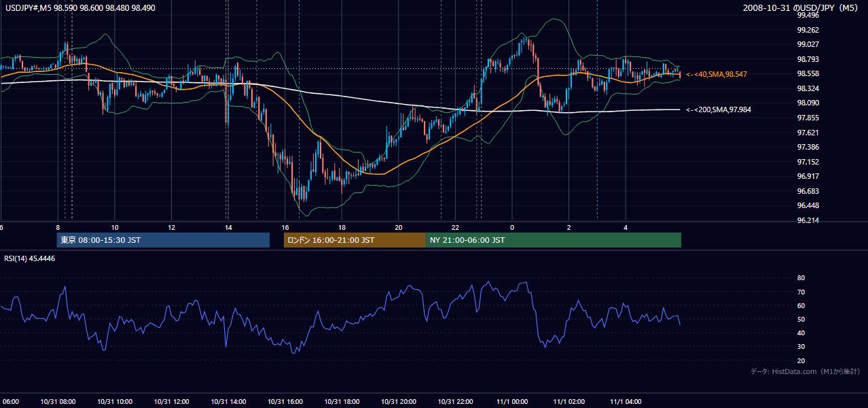Click the 97.386 price axis label
868x408 pixels.
808,147
